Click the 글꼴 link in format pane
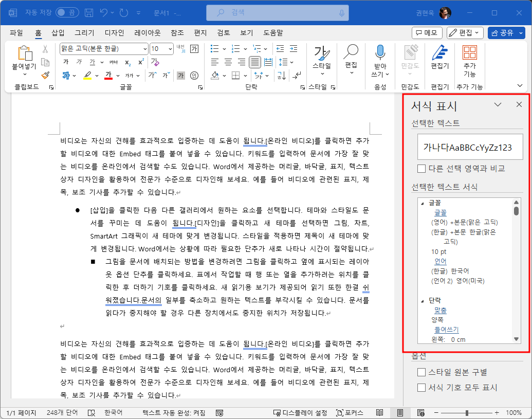 tap(441, 213)
